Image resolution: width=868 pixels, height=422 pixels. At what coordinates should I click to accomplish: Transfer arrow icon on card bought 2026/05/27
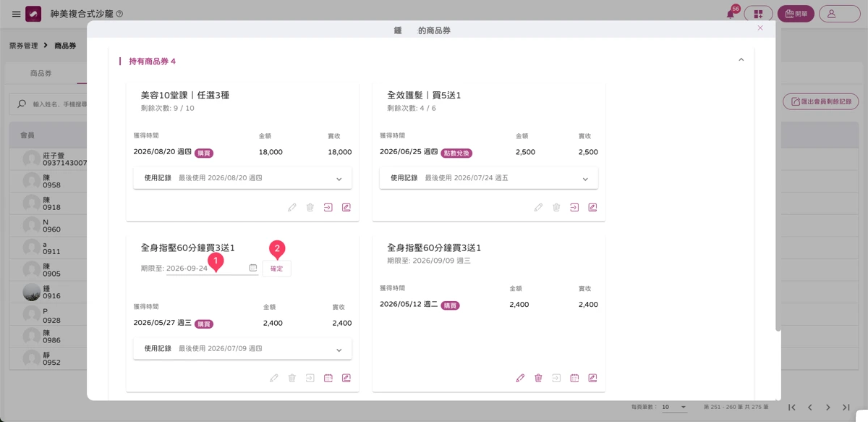(310, 379)
